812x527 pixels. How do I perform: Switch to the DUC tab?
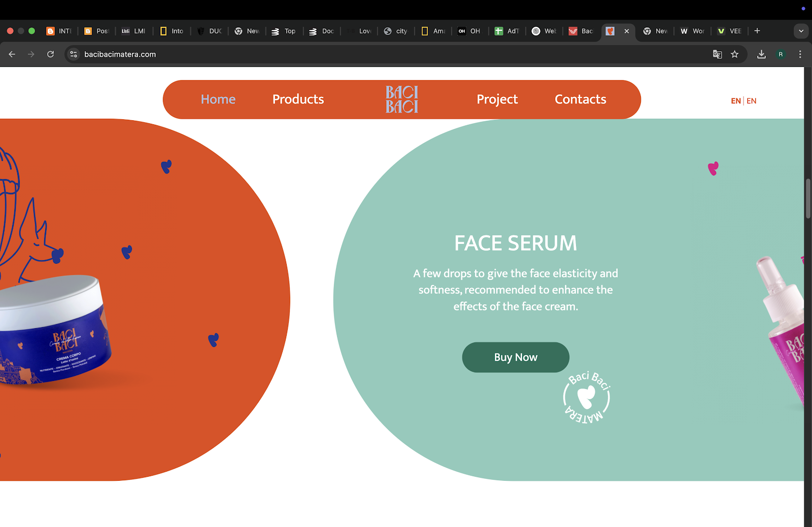[210, 31]
